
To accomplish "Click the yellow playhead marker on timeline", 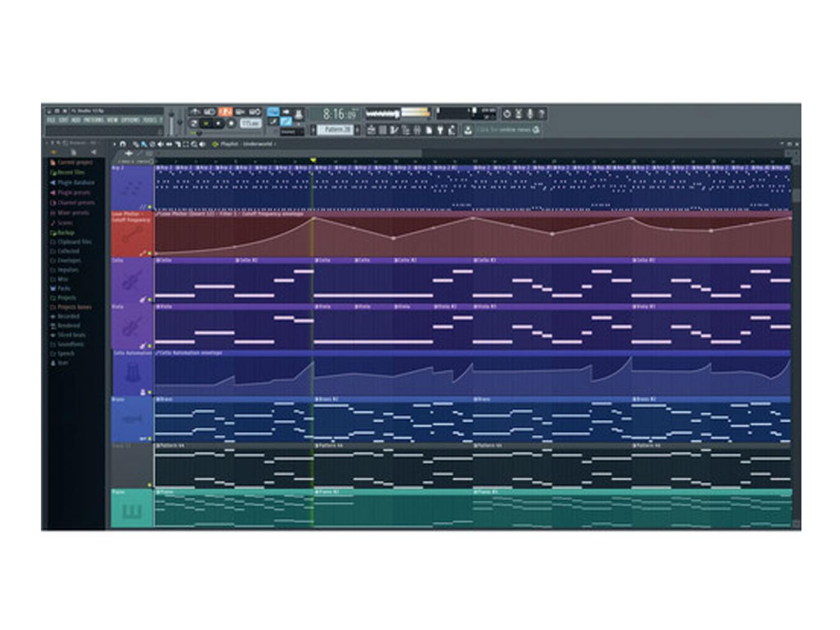I will point(313,160).
